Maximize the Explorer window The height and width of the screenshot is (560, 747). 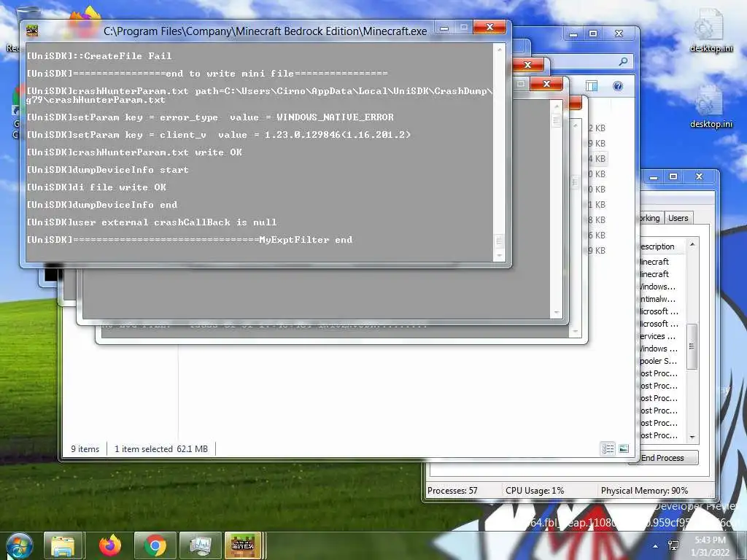593,34
